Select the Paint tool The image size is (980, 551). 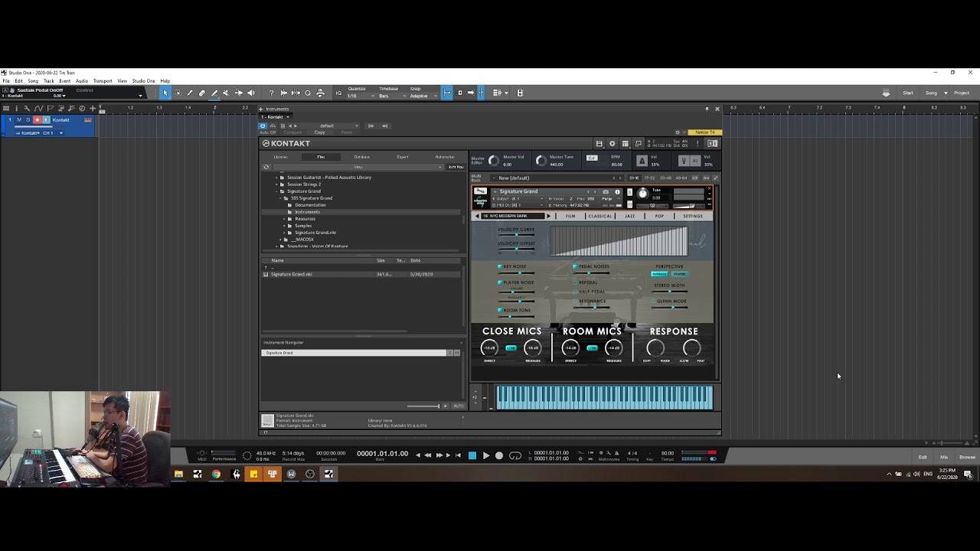(x=214, y=93)
